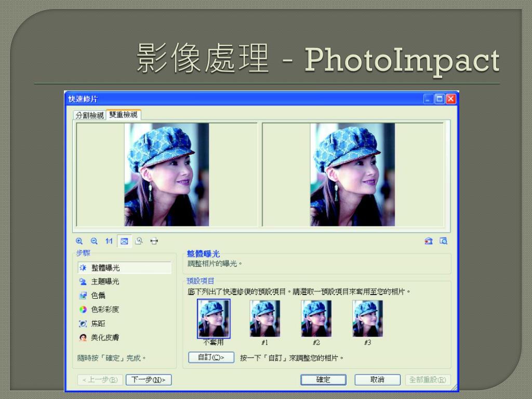Click the left before-preview photo
This screenshot has width=532, height=399.
(167, 175)
